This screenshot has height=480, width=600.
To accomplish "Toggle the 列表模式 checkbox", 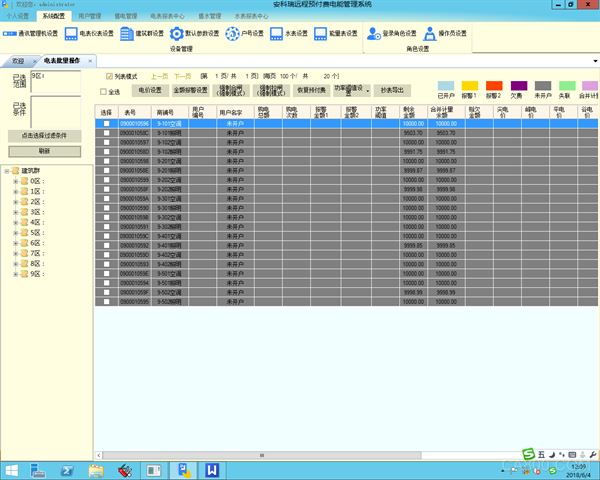I will pyautogui.click(x=109, y=77).
